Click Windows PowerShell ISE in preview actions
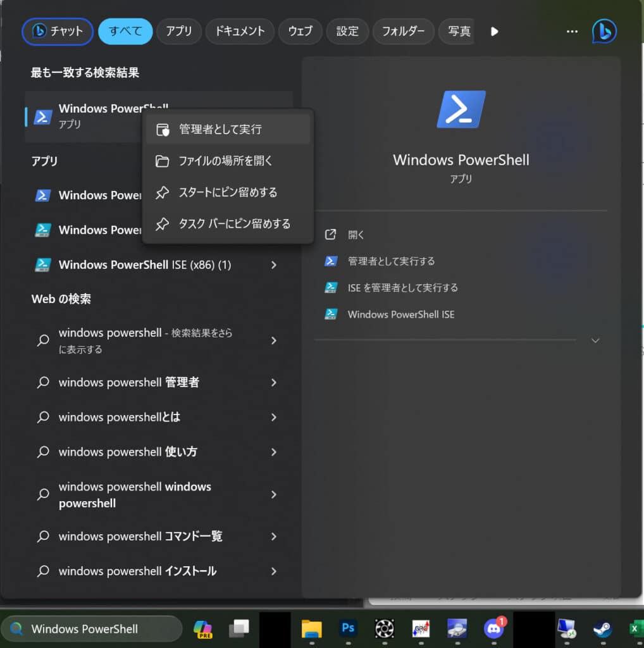Screen dimensions: 644x648 click(x=401, y=315)
